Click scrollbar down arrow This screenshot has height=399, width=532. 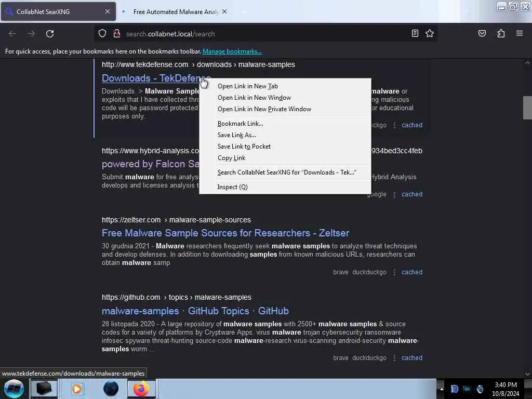point(527,374)
